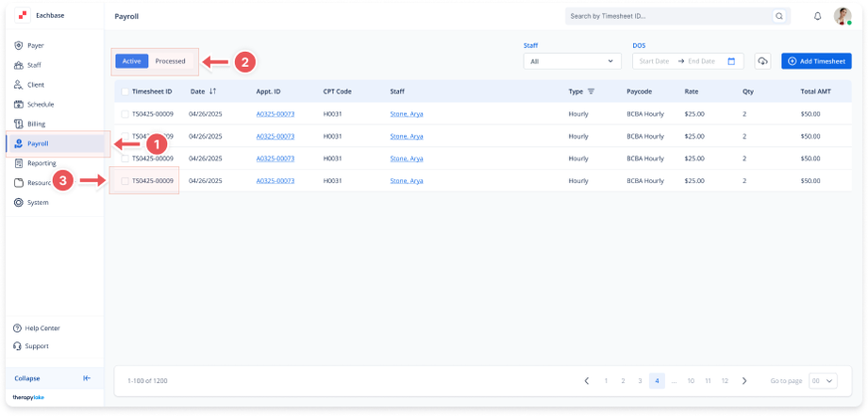Click the Type column filter icon
Viewport: 868px width, 416px height.
[x=591, y=92]
